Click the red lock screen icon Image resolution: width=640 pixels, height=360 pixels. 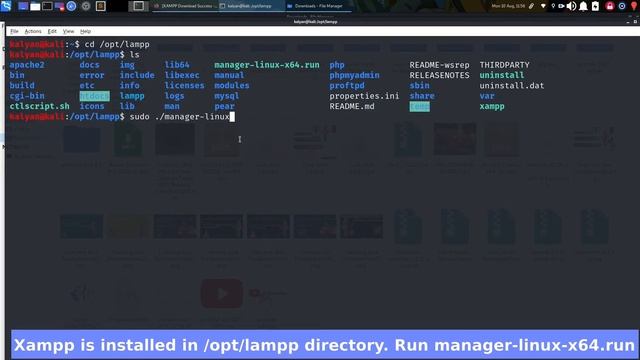point(610,6)
